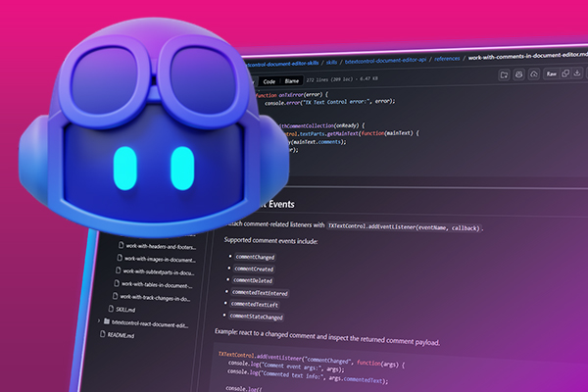The image size is (588, 392).
Task: Copy raw file using copy icon
Action: click(x=567, y=73)
